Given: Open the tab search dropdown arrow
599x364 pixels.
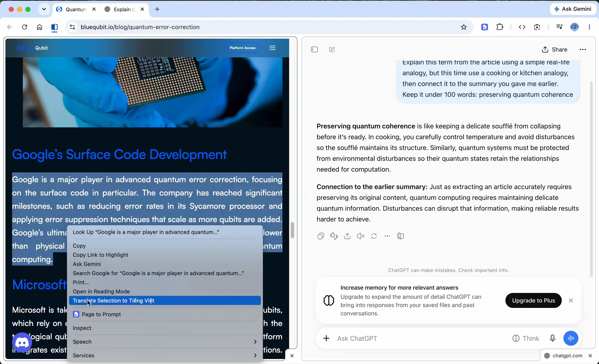Looking at the screenshot, I should point(44,9).
